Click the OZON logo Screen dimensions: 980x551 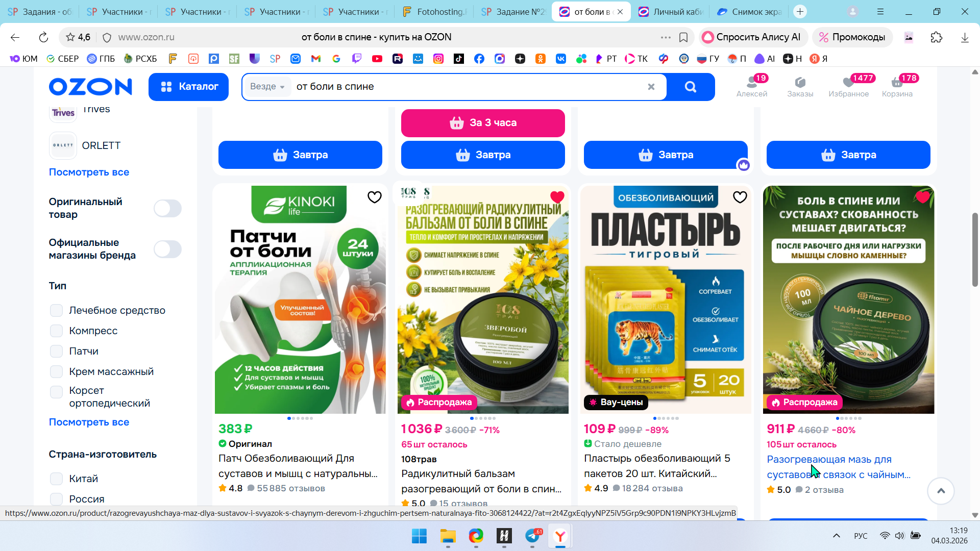tap(90, 87)
